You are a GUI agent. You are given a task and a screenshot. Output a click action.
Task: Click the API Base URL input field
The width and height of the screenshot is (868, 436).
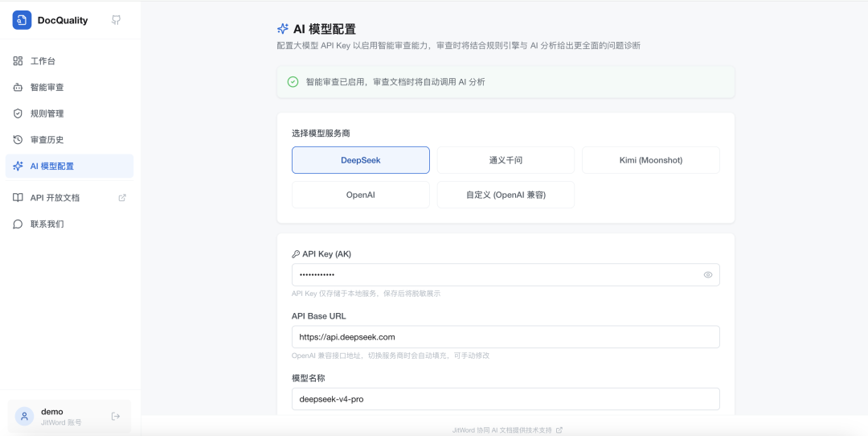506,337
